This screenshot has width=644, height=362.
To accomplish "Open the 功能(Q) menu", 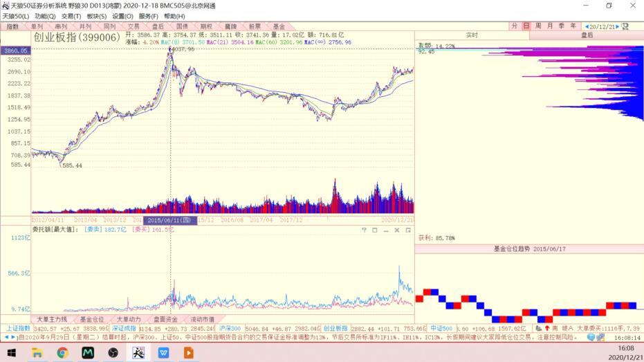I will (45, 16).
